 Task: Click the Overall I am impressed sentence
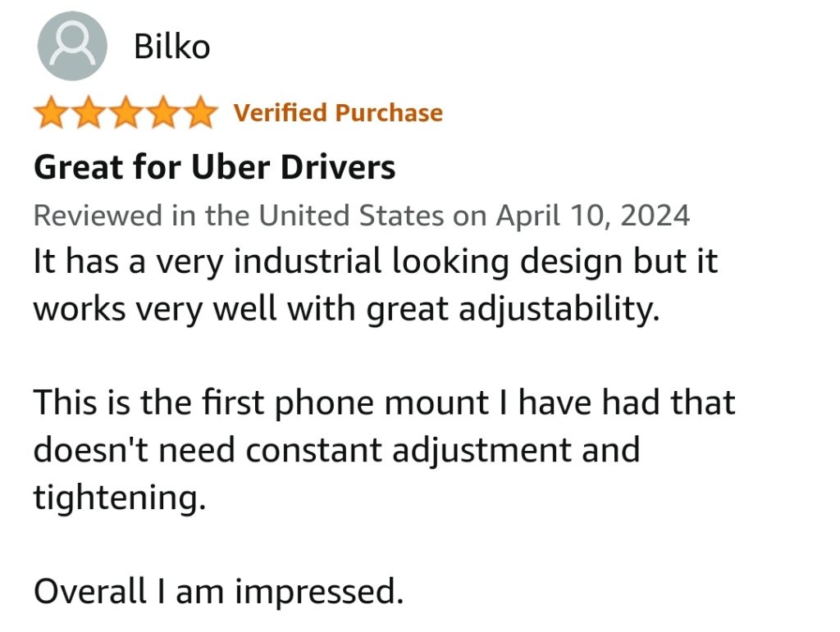coord(218,591)
